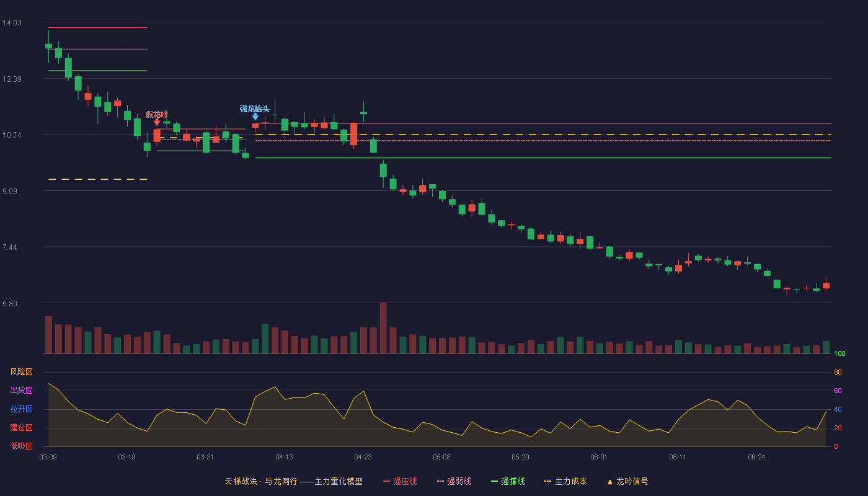This screenshot has width=868, height=496.
Task: Click the blue 强龙抬头 down-arrow marker
Action: (255, 116)
